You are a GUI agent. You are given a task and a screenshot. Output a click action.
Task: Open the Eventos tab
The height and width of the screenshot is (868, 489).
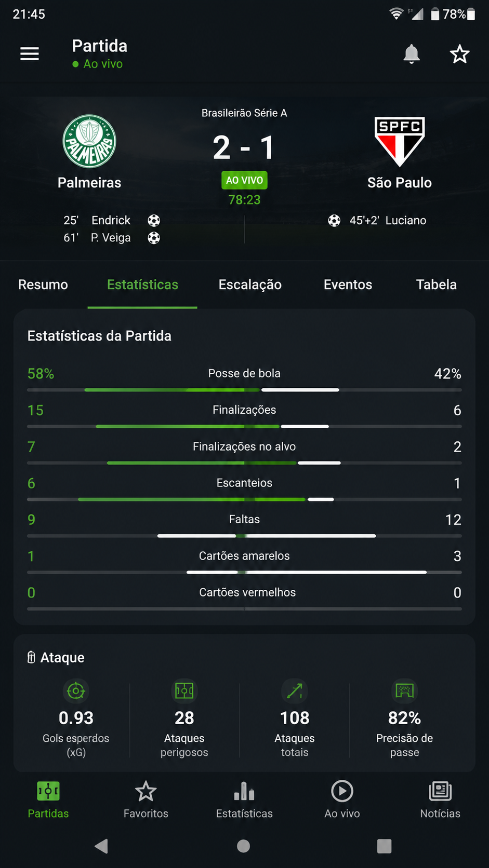[x=348, y=284]
